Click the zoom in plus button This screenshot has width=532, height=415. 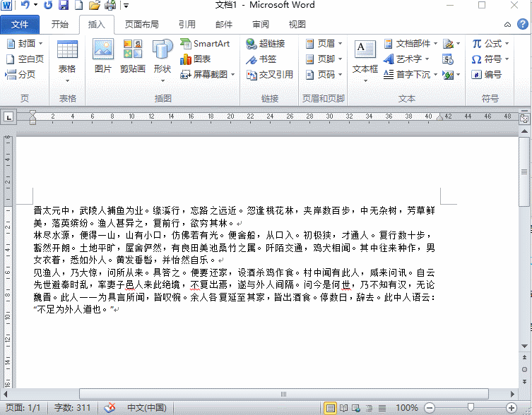pyautogui.click(x=512, y=407)
